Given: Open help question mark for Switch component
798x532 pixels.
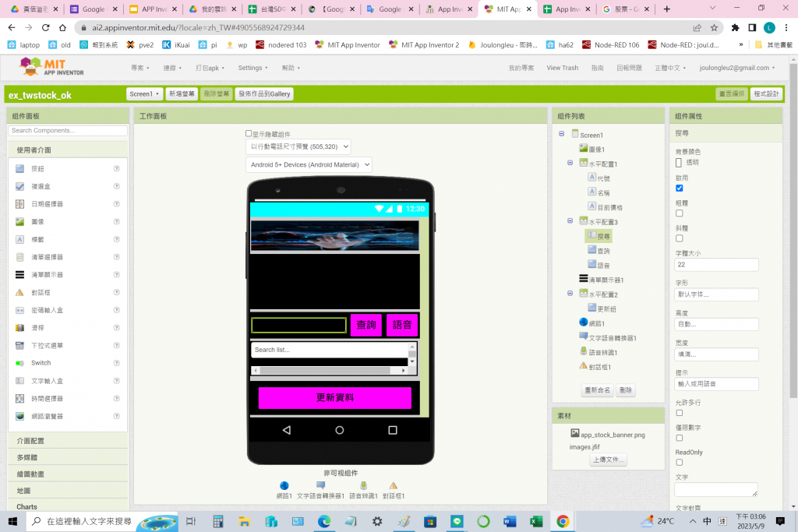Looking at the screenshot, I should (117, 363).
